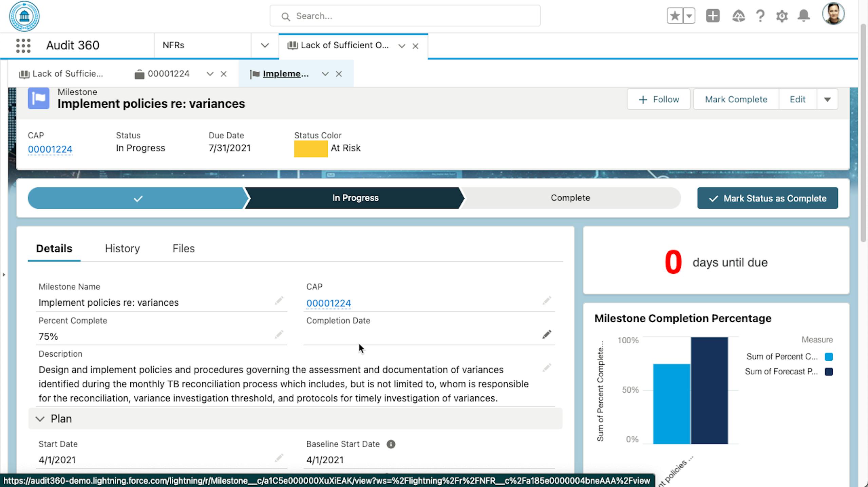Open CAP 00001224 link in header
The image size is (868, 487).
point(50,149)
